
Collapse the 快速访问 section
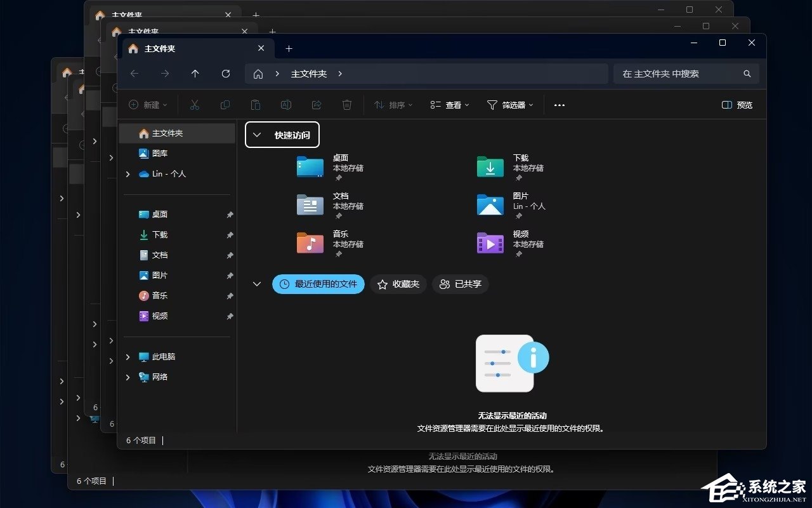click(257, 135)
